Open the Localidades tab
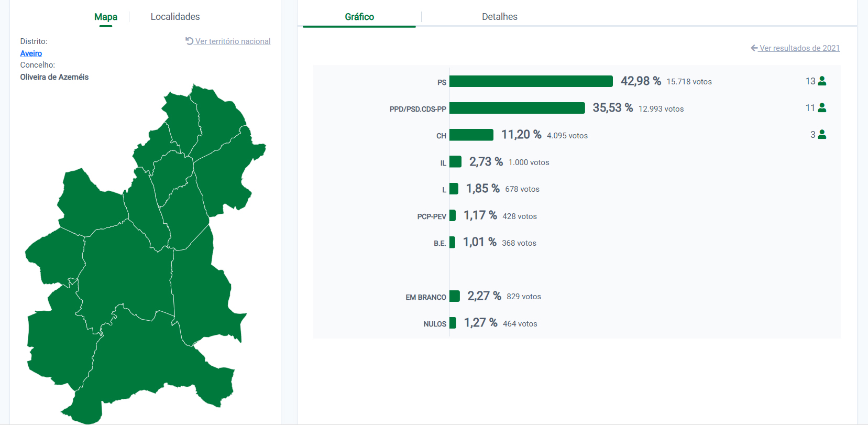 (x=175, y=17)
